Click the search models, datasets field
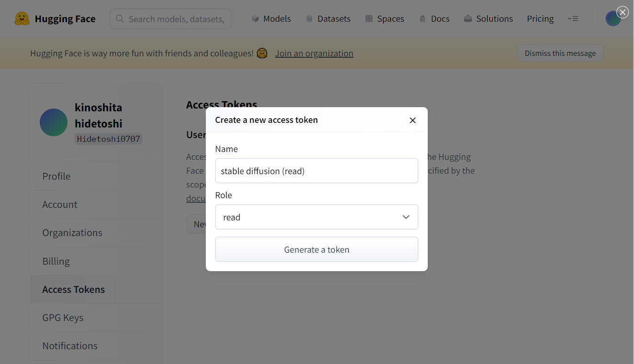Screen dimensions: 634x364 tap(171, 18)
